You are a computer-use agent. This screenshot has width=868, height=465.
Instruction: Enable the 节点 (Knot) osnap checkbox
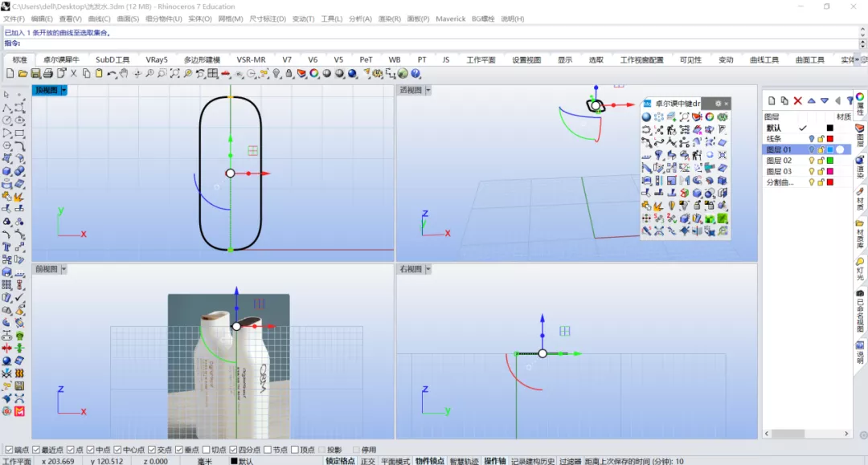(268, 450)
